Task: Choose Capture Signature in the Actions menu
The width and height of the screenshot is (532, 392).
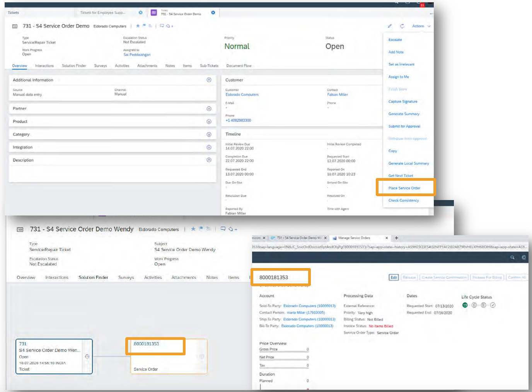Action: tap(402, 101)
